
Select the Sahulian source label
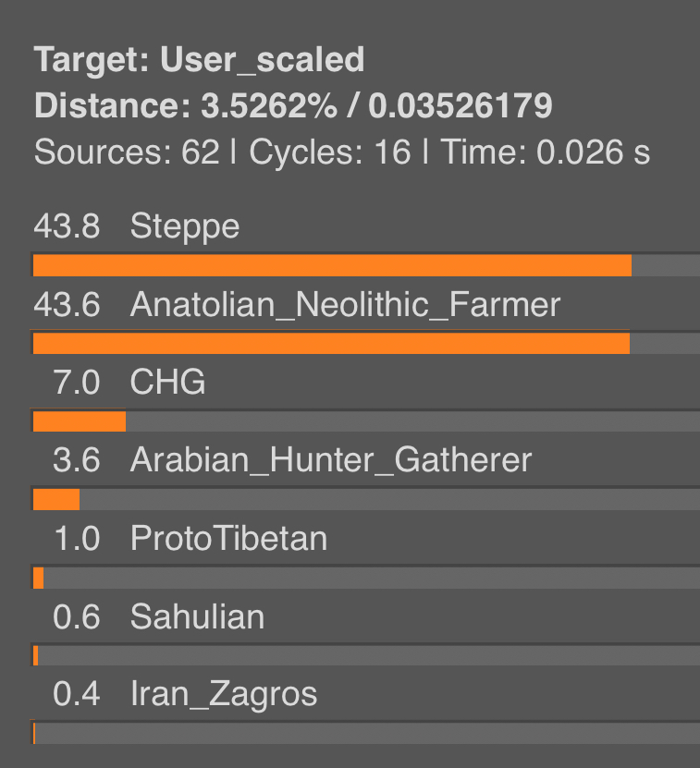197,616
